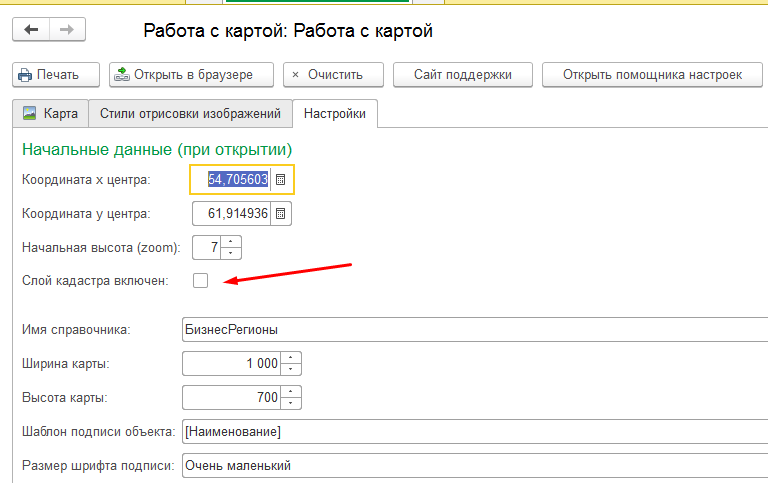Click the Имя справочника input field
The width and height of the screenshot is (768, 483).
click(470, 329)
